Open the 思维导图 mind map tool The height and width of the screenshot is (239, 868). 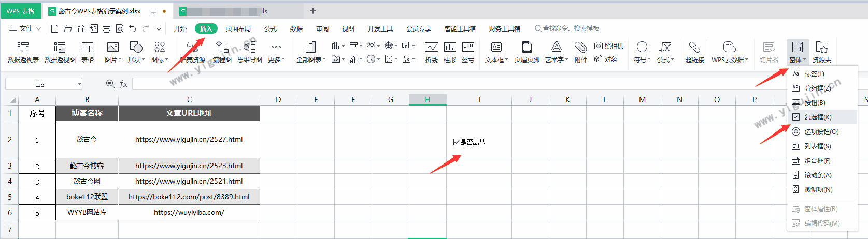(x=250, y=52)
